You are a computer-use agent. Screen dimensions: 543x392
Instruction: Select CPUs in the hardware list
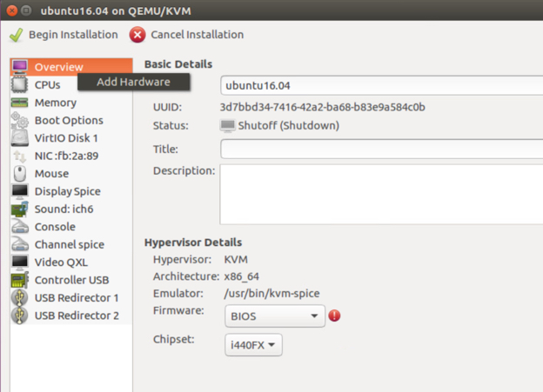[x=48, y=85]
